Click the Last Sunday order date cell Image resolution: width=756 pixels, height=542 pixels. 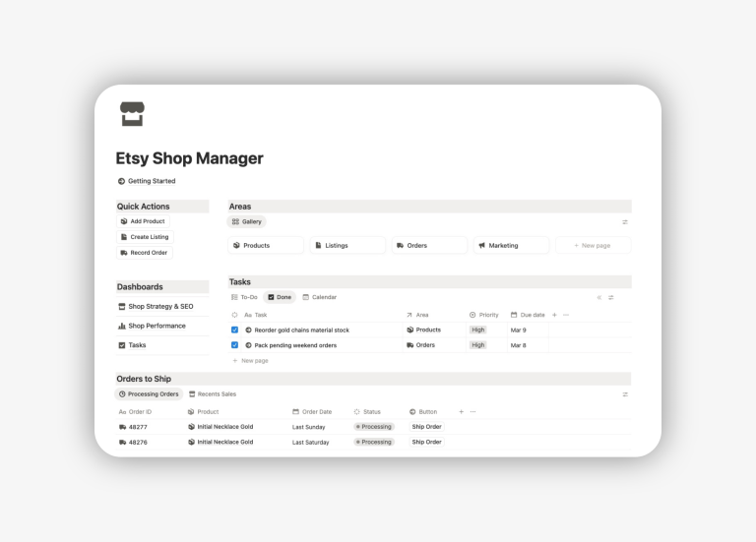coord(308,427)
